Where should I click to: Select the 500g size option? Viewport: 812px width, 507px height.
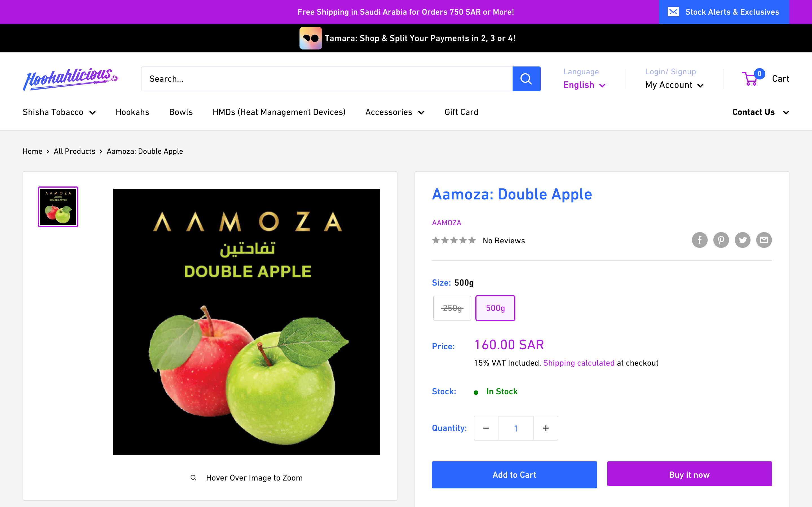click(495, 308)
